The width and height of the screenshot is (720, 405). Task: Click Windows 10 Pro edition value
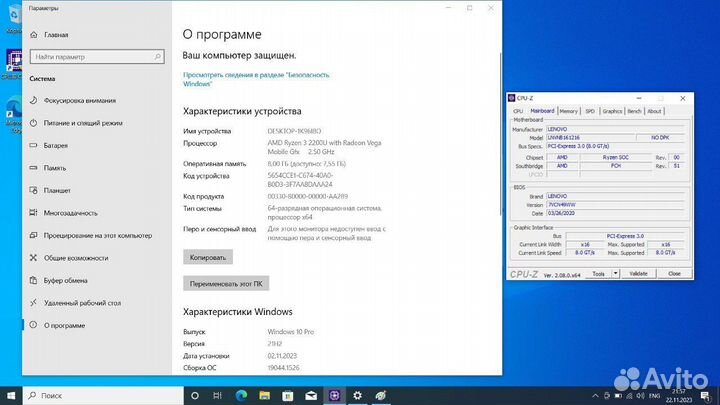click(291, 332)
